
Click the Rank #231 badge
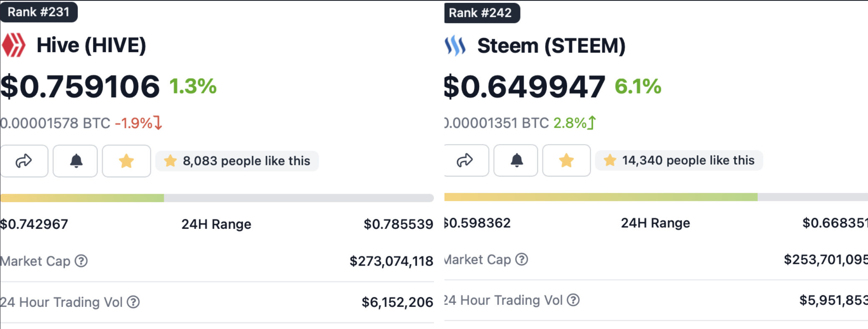38,12
